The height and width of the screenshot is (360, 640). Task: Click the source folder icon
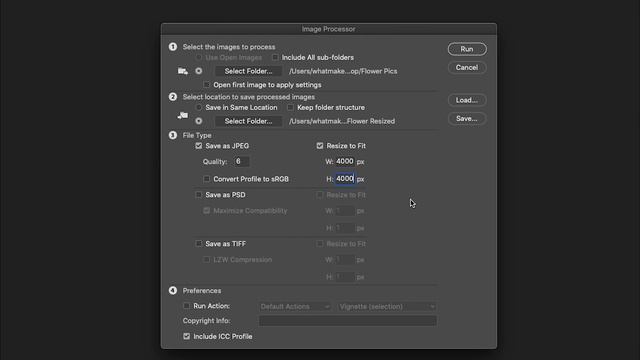(182, 71)
